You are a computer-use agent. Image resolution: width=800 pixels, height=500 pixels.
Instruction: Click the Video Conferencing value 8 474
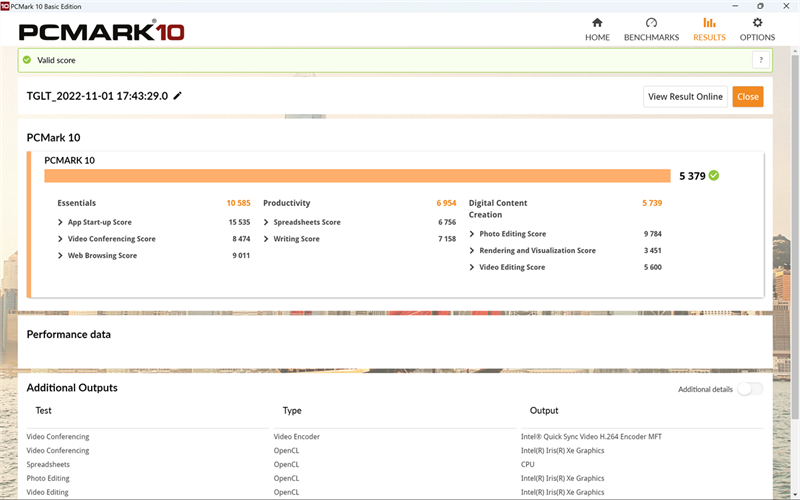241,239
